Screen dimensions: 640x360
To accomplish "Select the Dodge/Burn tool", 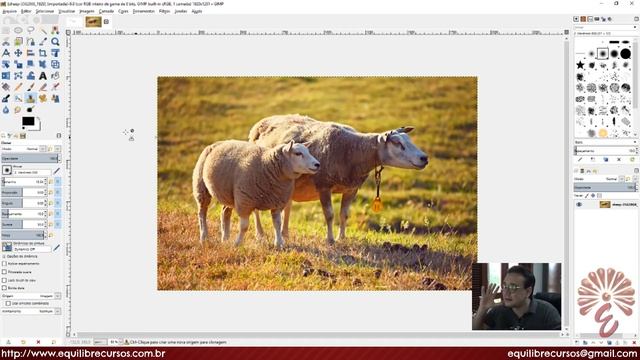I will 30,109.
